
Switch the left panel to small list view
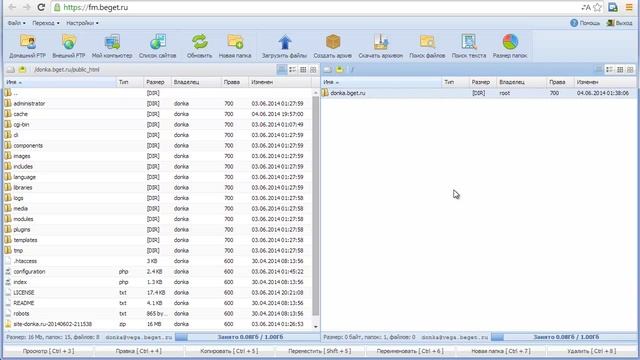293,70
